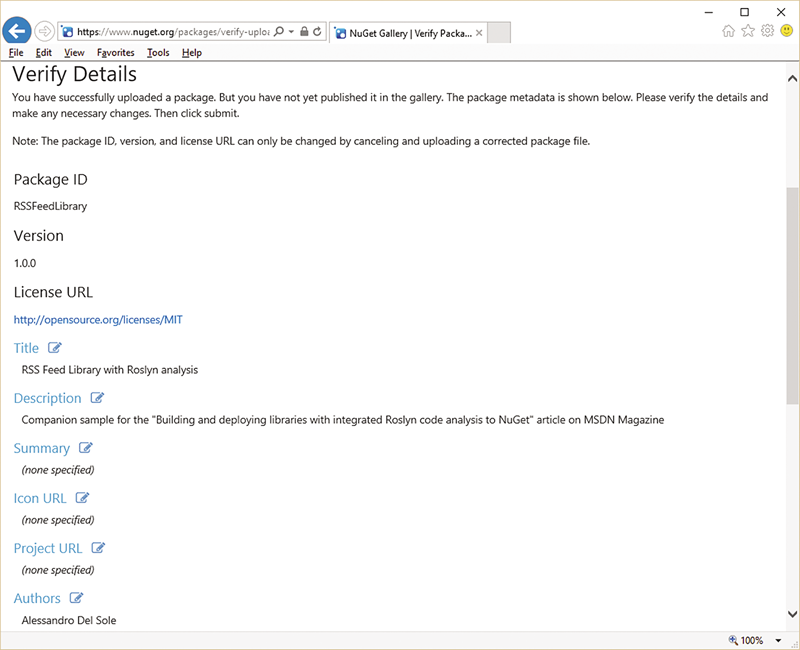
Task: Click the Description heading link
Action: [47, 398]
